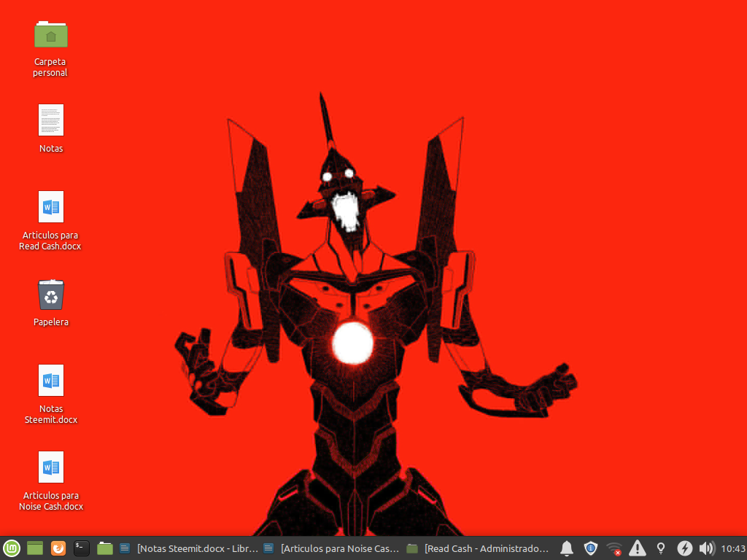
Task: Launch the terminal from the panel
Action: tap(82, 548)
